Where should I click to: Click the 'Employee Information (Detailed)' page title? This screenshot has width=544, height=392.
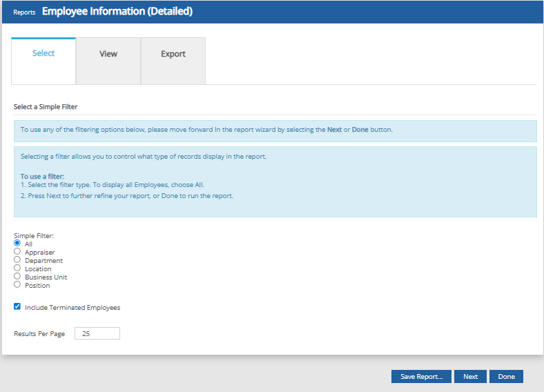pos(117,12)
